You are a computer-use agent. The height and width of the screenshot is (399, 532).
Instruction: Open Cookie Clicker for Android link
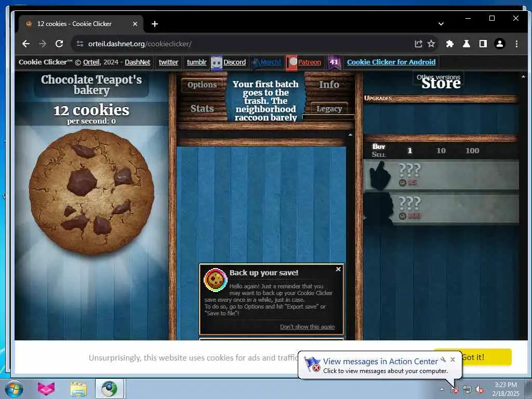[x=391, y=62]
